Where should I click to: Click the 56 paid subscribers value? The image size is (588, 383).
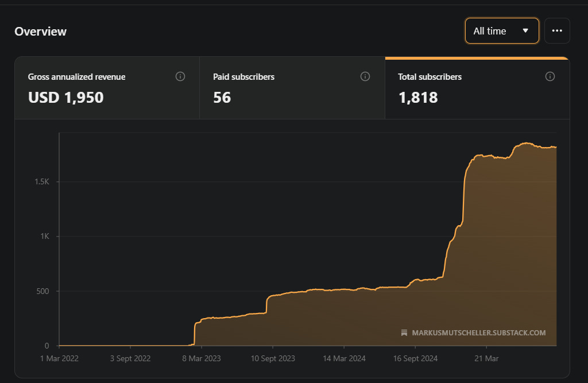(222, 98)
